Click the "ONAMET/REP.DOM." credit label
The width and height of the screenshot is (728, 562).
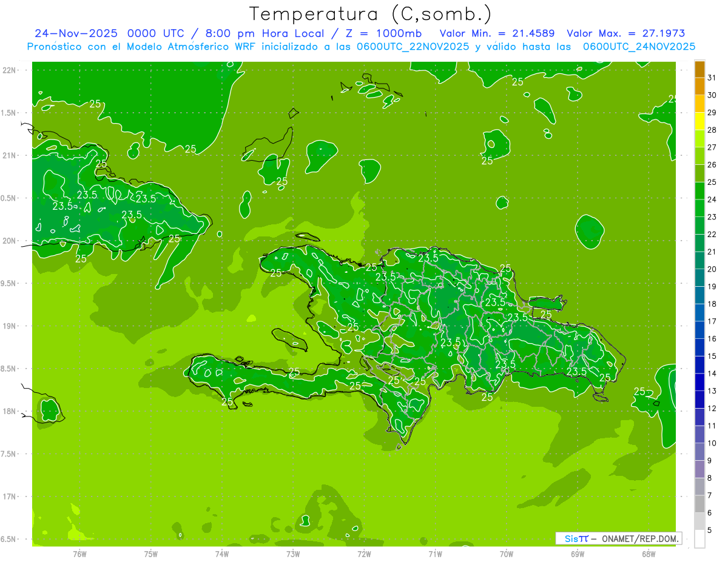(640, 538)
